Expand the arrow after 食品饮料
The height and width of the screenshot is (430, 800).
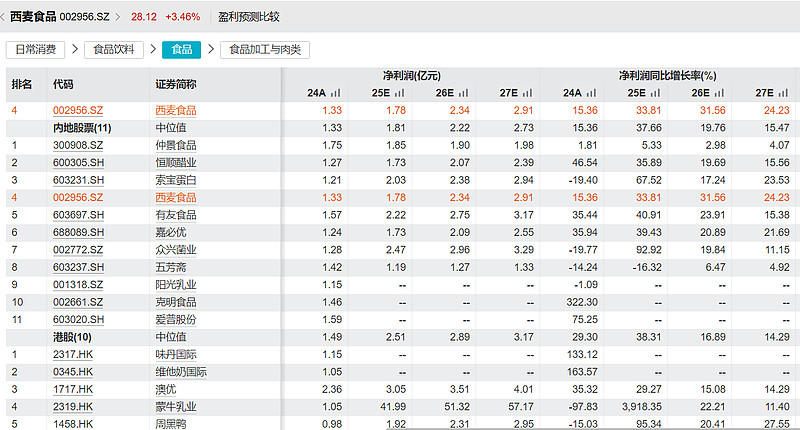point(153,49)
